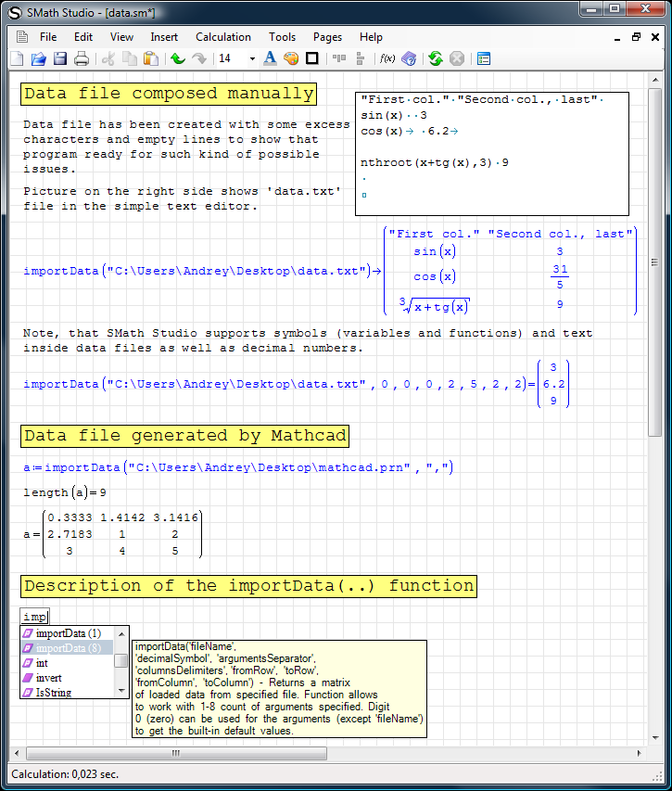This screenshot has height=791, width=672.
Task: Open the Calculation menu
Action: point(222,37)
